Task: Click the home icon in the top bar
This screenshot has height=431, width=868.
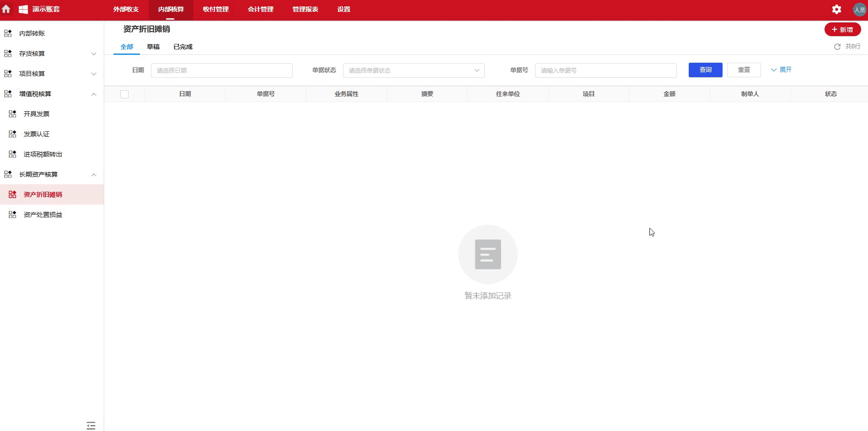Action: [7, 9]
